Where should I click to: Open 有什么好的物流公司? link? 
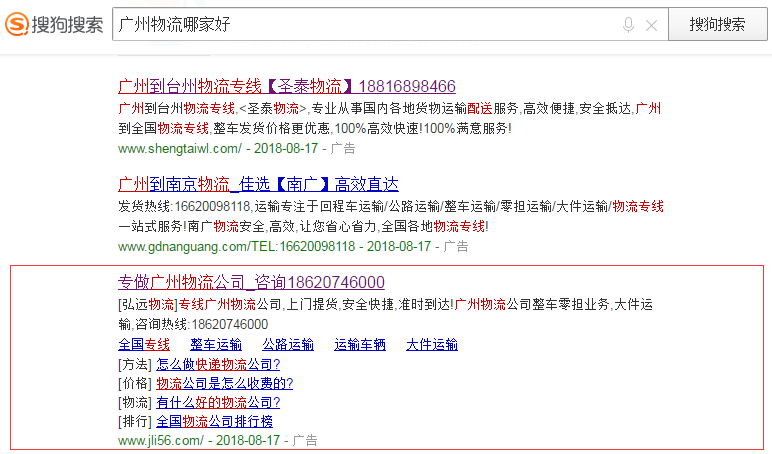coord(218,402)
